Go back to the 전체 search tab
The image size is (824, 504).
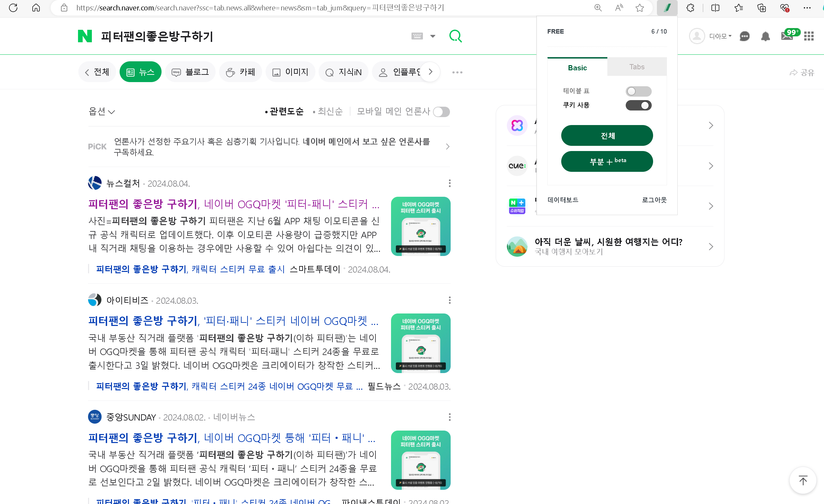tap(97, 72)
